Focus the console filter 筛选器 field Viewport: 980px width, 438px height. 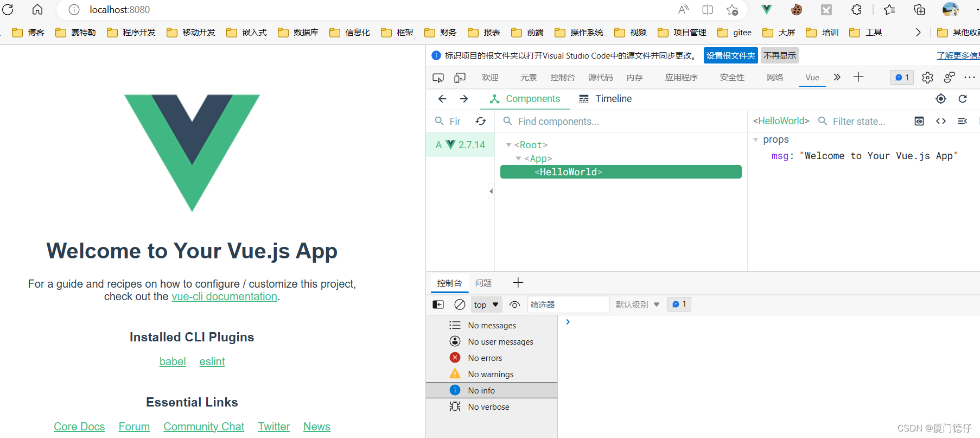568,304
